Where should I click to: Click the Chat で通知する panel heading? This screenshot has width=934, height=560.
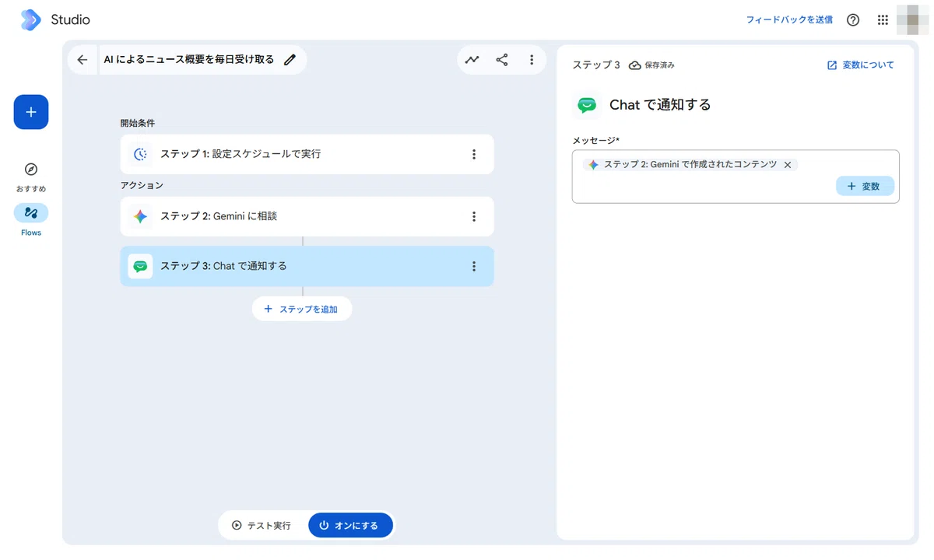point(660,105)
